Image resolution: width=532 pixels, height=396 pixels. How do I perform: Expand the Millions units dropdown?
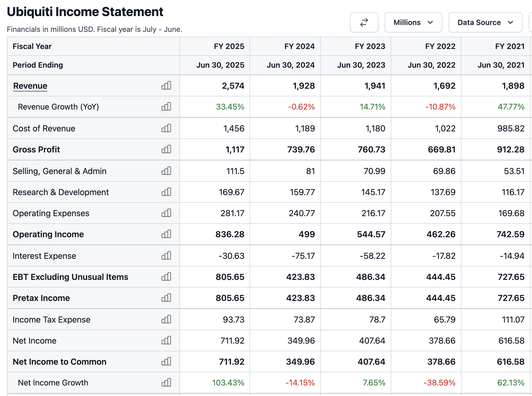pos(413,22)
